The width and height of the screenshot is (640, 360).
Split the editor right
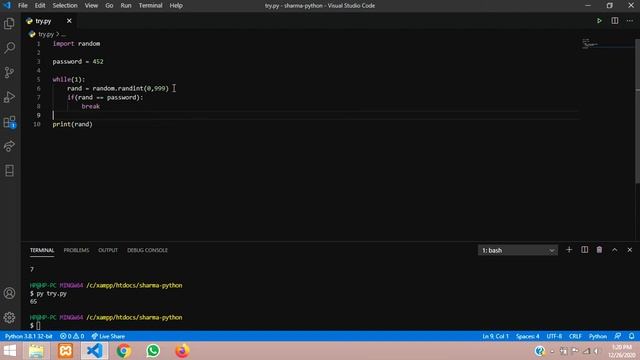[x=615, y=21]
